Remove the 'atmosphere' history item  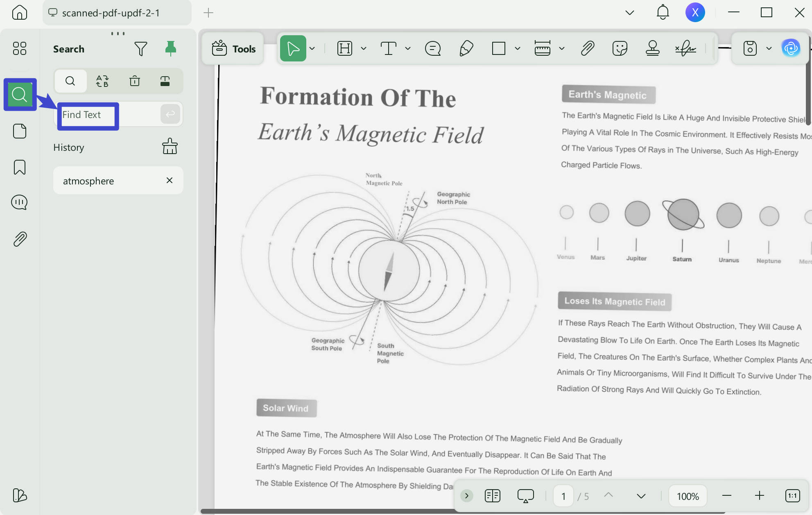point(170,180)
